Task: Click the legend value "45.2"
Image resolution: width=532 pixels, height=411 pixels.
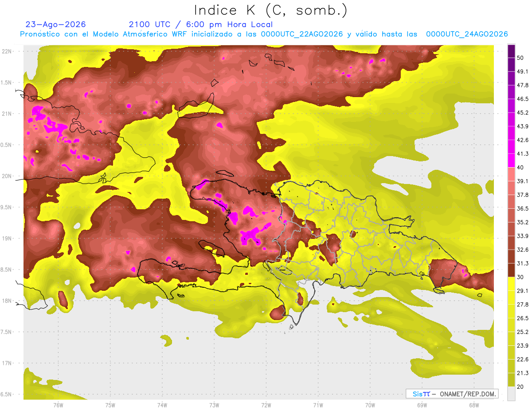Action: (x=522, y=113)
